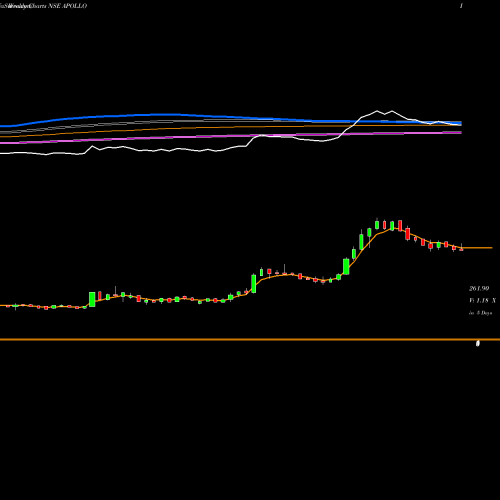Click the Days label under the volume

tap(480, 313)
